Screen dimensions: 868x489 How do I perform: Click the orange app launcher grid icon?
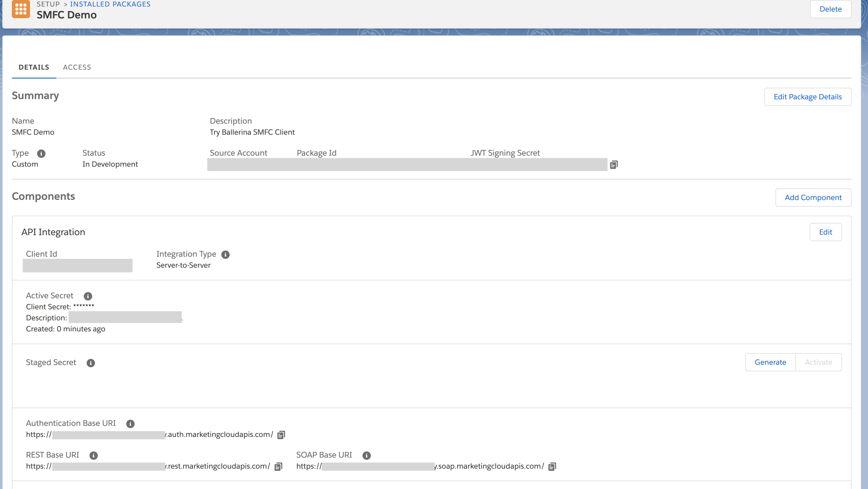pyautogui.click(x=21, y=9)
